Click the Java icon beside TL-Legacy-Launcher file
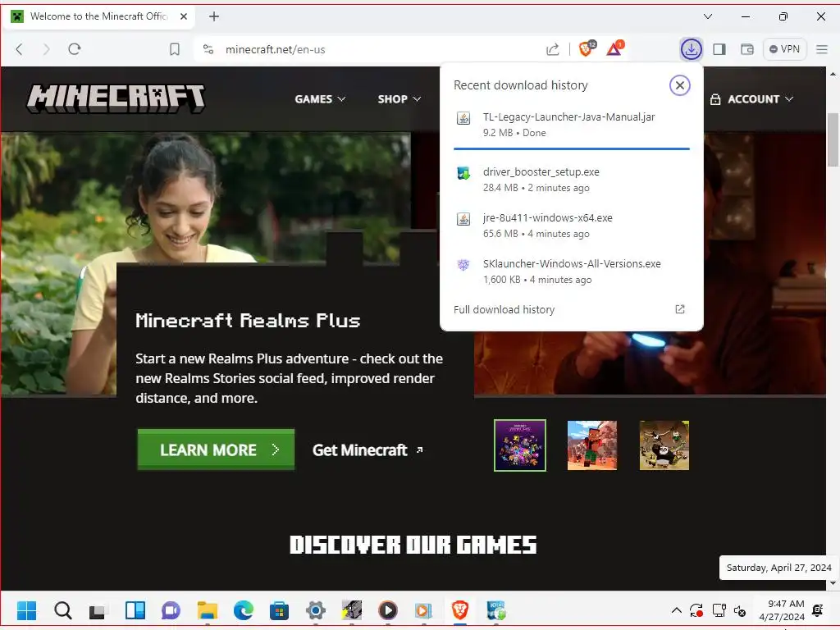 coord(463,118)
